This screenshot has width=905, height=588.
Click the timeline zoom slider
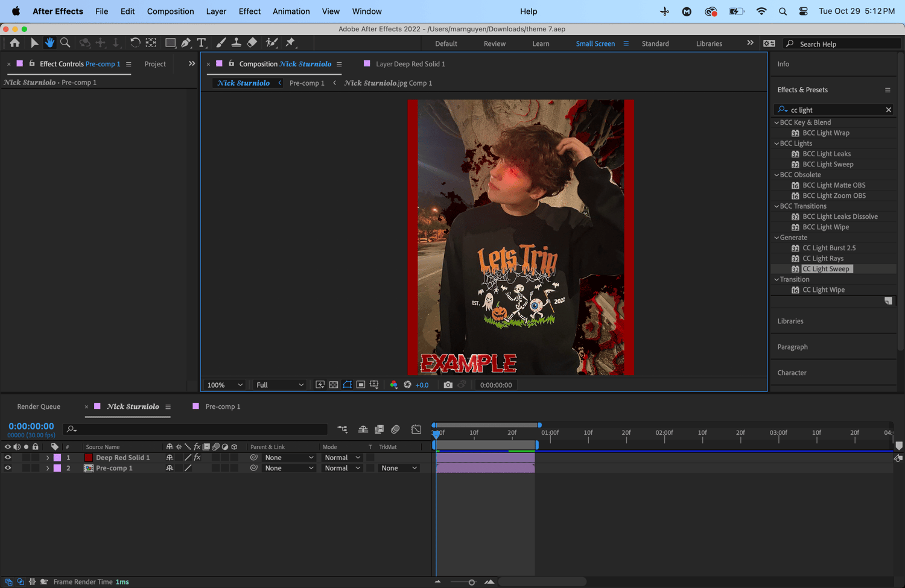tap(471, 582)
